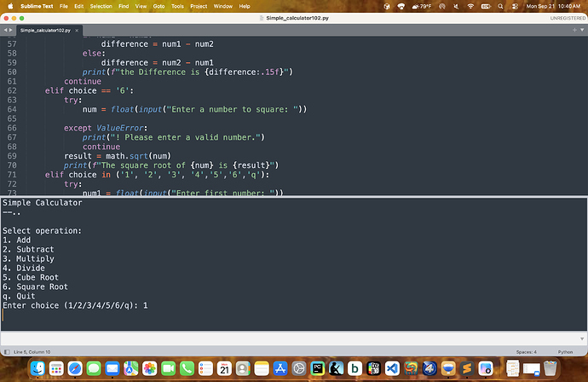Open Mail from the dock
Image resolution: width=588 pixels, height=382 pixels.
pyautogui.click(x=112, y=368)
